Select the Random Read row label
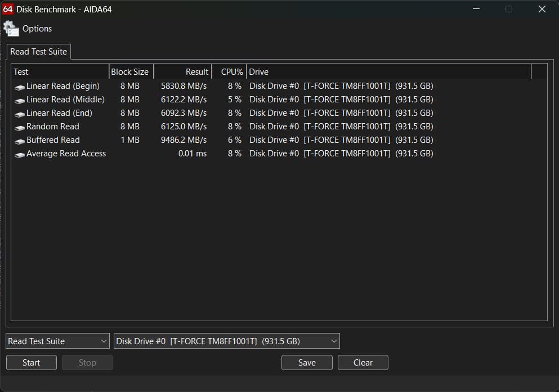Screen dimensions: 559x392 53,127
